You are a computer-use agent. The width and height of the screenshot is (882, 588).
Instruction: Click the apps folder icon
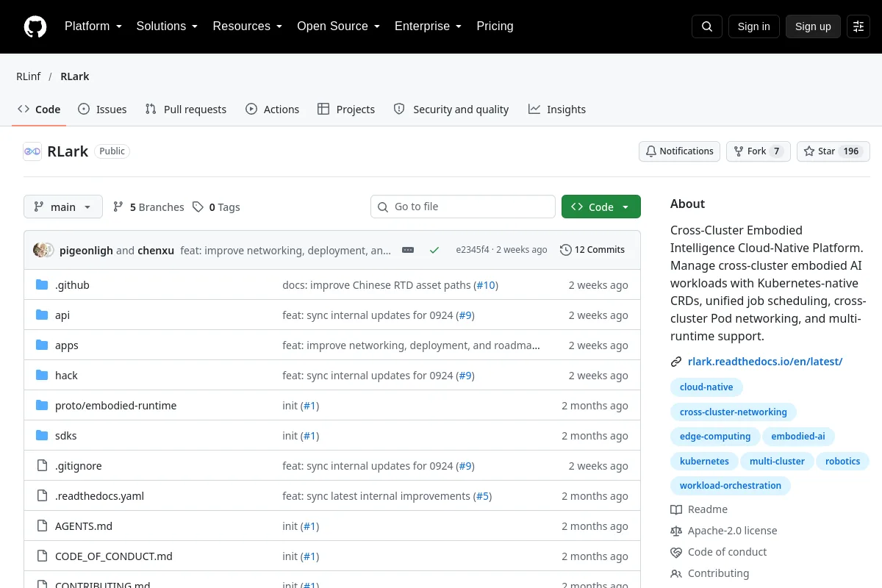coord(42,345)
